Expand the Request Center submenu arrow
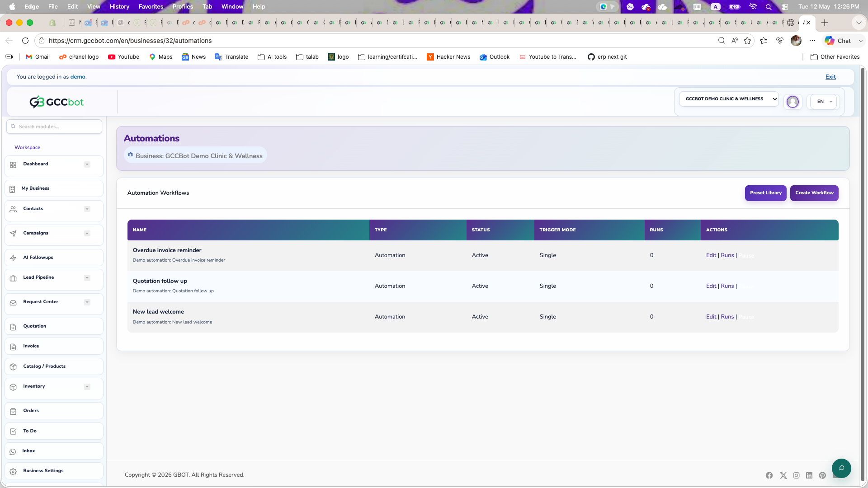The height and width of the screenshot is (488, 868). click(x=87, y=302)
